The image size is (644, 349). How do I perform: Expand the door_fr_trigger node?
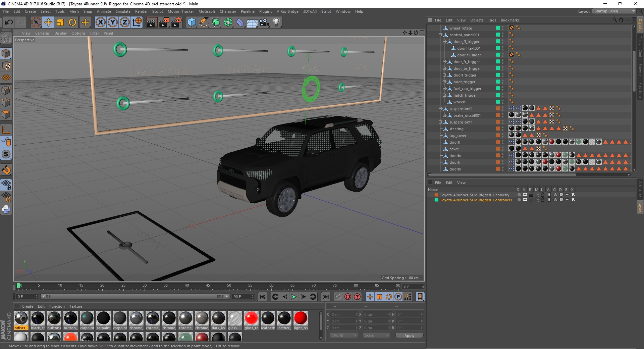pyautogui.click(x=444, y=62)
